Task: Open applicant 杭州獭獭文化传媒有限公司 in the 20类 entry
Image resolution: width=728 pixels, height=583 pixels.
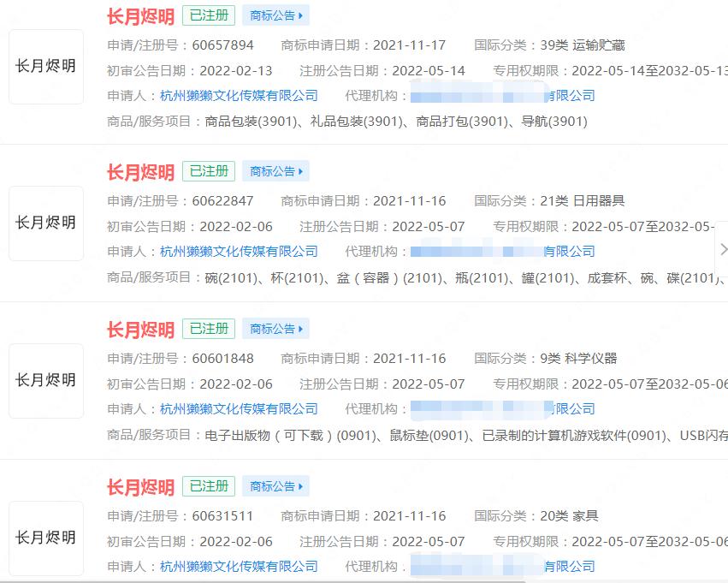Action: point(239,566)
